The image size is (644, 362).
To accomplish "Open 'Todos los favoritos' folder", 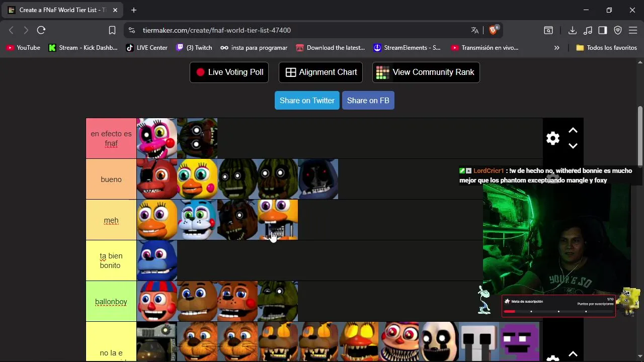I will (x=606, y=48).
